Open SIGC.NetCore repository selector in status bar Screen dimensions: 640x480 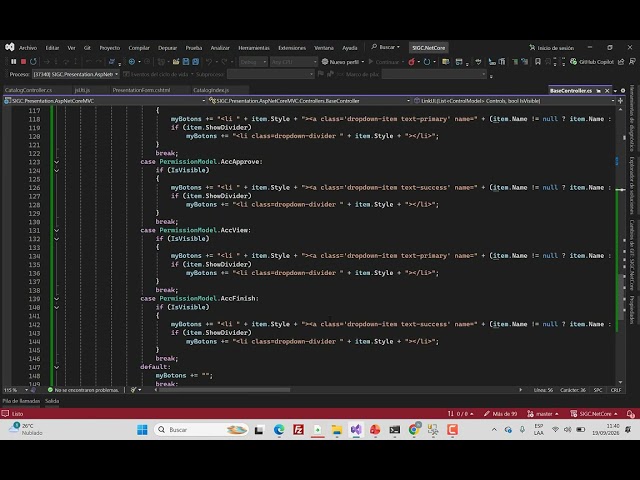point(594,414)
